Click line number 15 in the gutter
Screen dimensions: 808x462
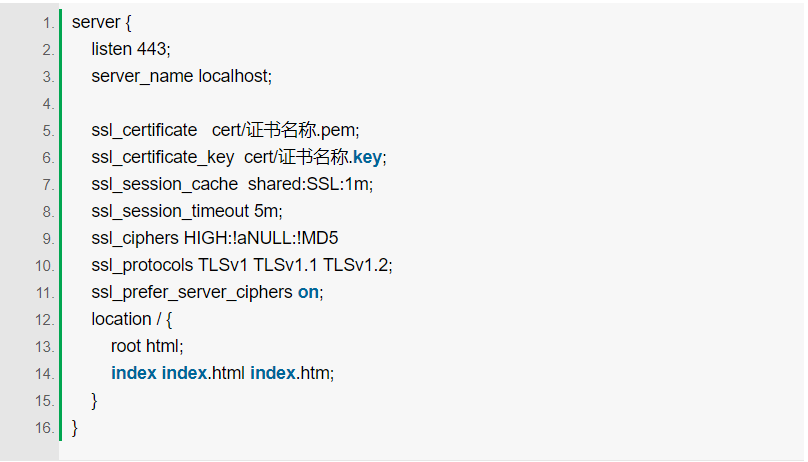[x=45, y=400]
